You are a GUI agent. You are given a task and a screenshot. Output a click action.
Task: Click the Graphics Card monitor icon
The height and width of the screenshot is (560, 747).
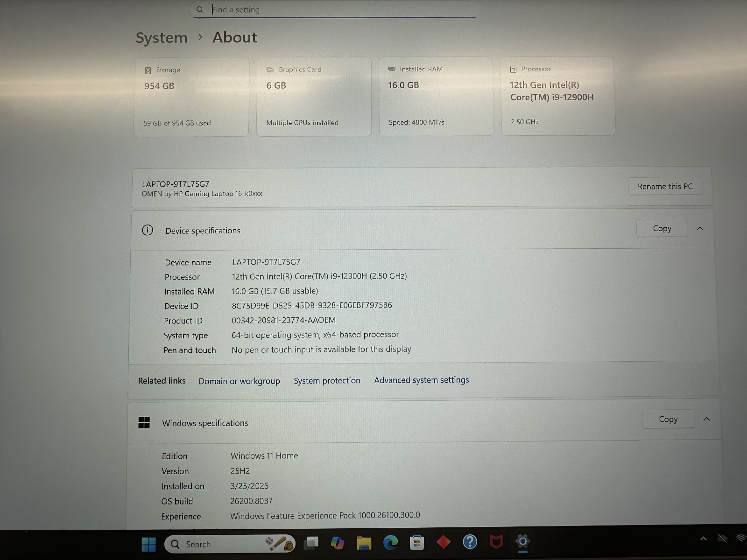tap(270, 70)
